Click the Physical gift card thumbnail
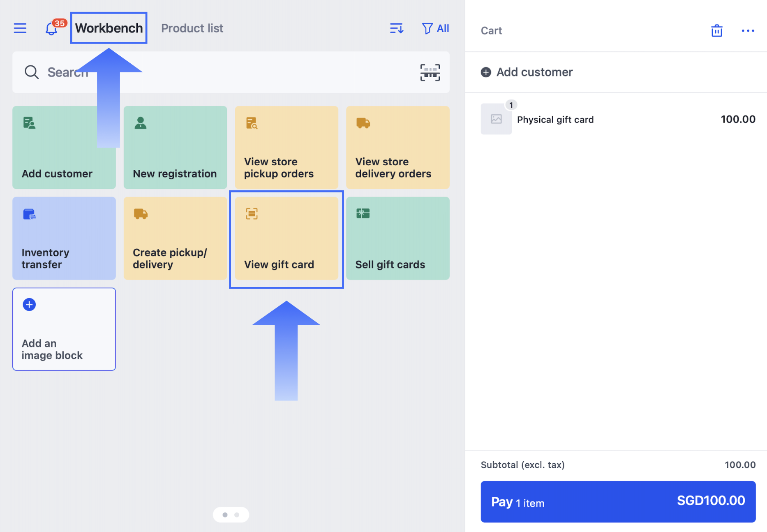 tap(496, 119)
